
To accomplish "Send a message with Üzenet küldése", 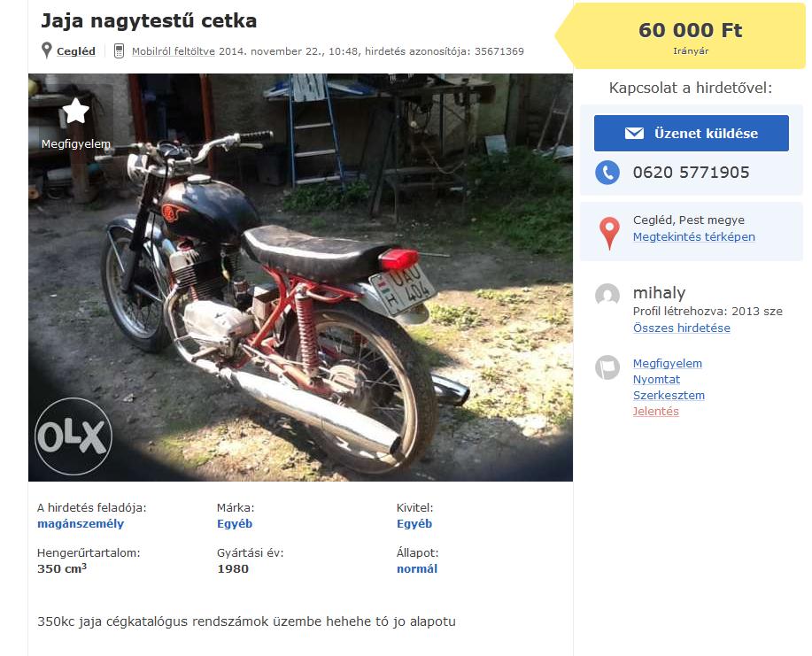I will [691, 134].
